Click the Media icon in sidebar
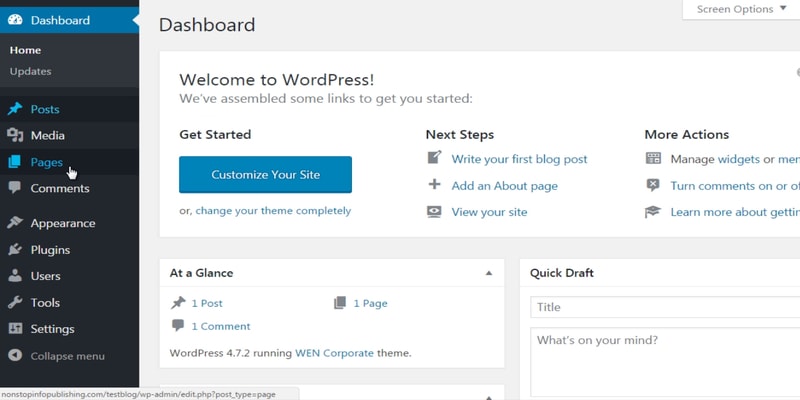Screen dimensions: 800x400 14,135
